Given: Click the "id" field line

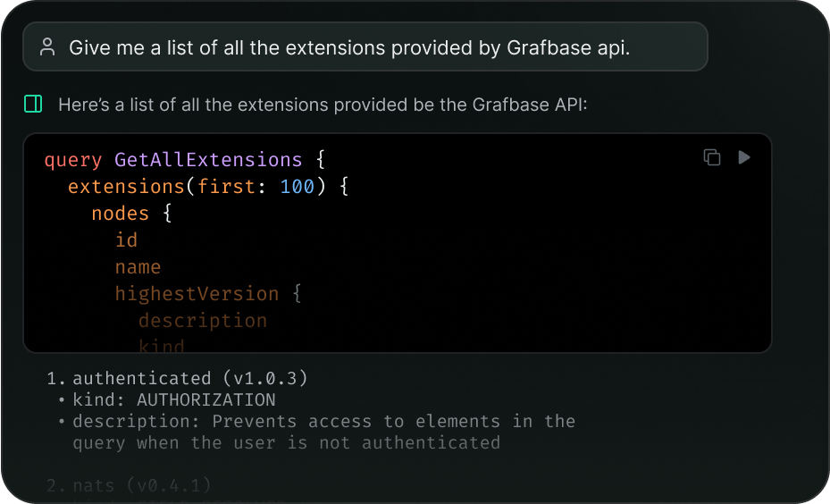Looking at the screenshot, I should [126, 240].
